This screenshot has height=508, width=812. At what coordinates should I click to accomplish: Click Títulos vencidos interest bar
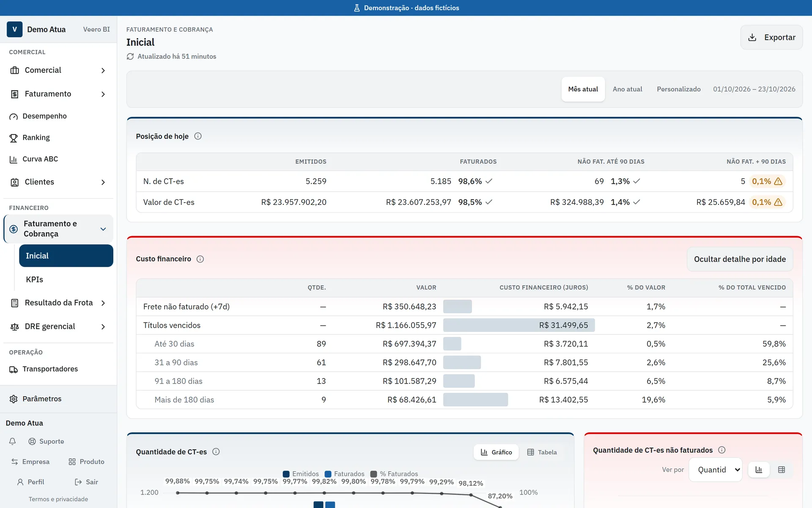tap(519, 325)
